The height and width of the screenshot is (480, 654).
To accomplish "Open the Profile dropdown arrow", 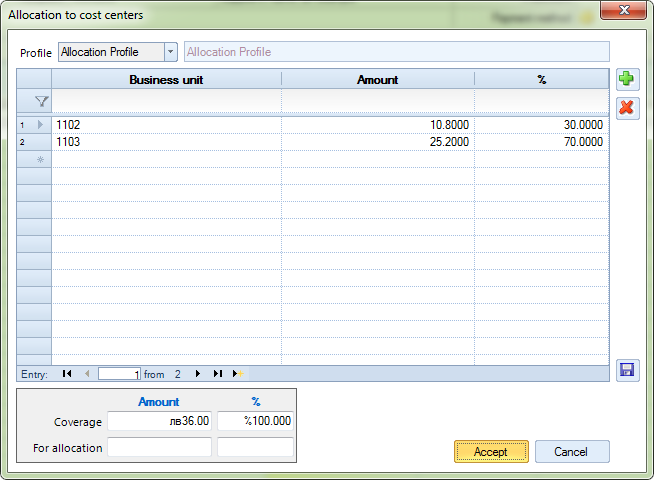I will [171, 52].
